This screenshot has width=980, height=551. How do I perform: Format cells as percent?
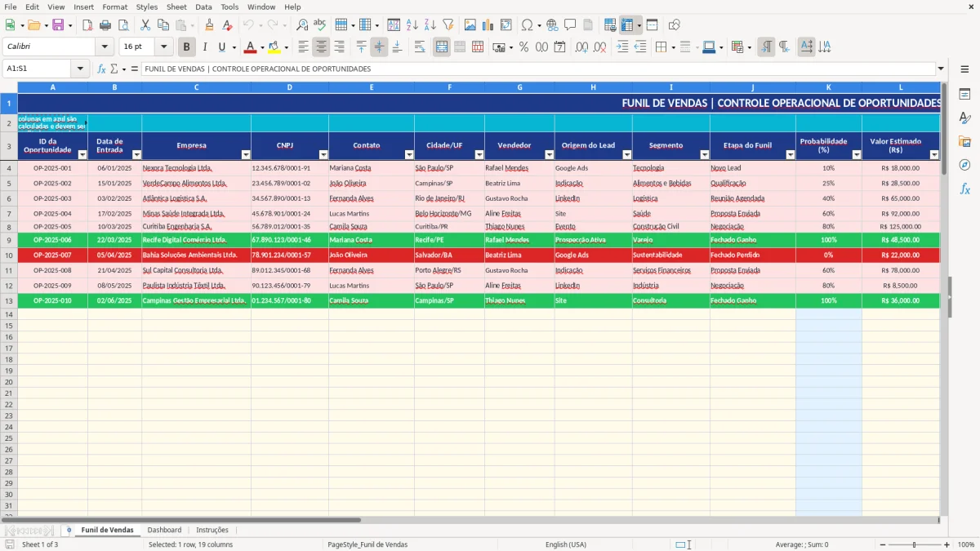(x=524, y=47)
